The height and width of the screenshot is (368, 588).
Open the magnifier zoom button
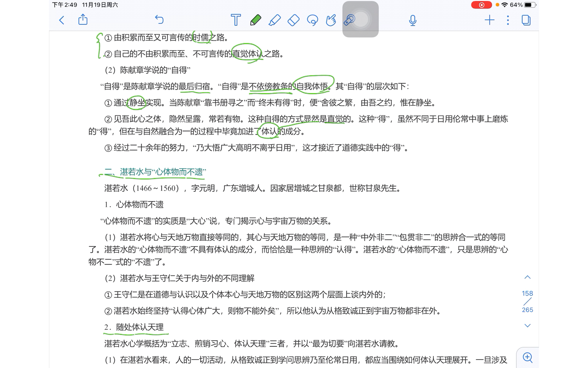(528, 358)
